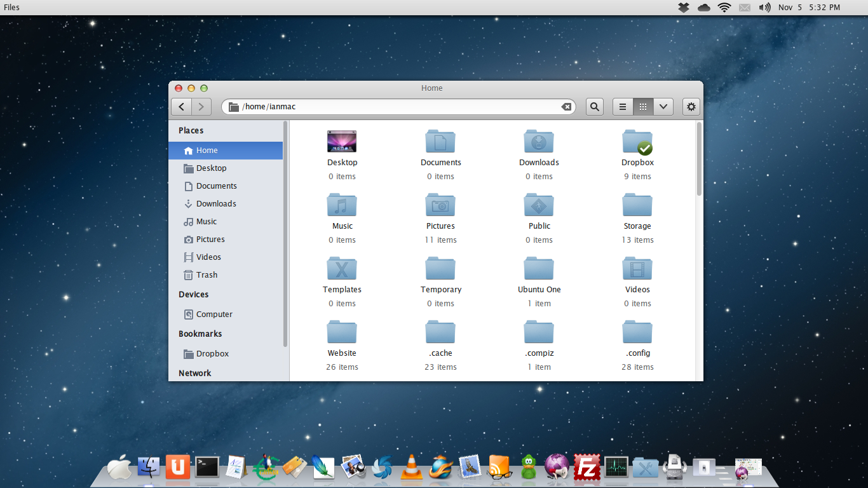Open the Terminal icon in dock
This screenshot has width=868, height=488.
pos(207,467)
